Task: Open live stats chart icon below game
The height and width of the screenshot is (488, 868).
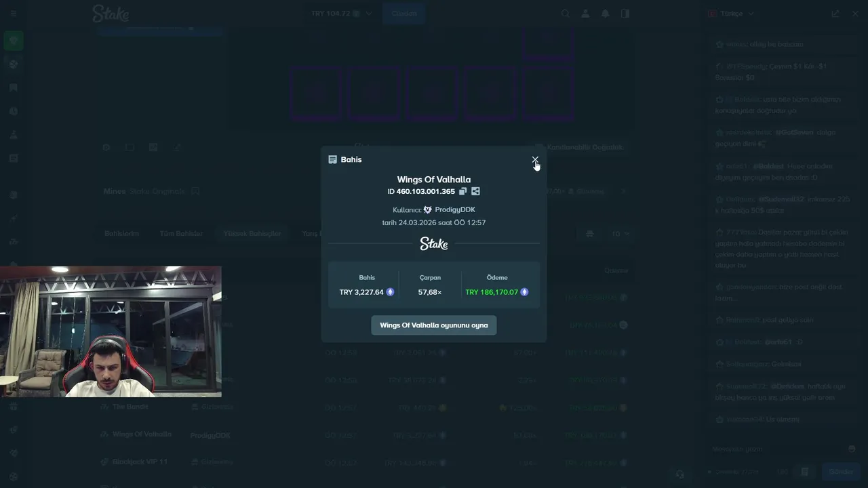Action: click(153, 147)
